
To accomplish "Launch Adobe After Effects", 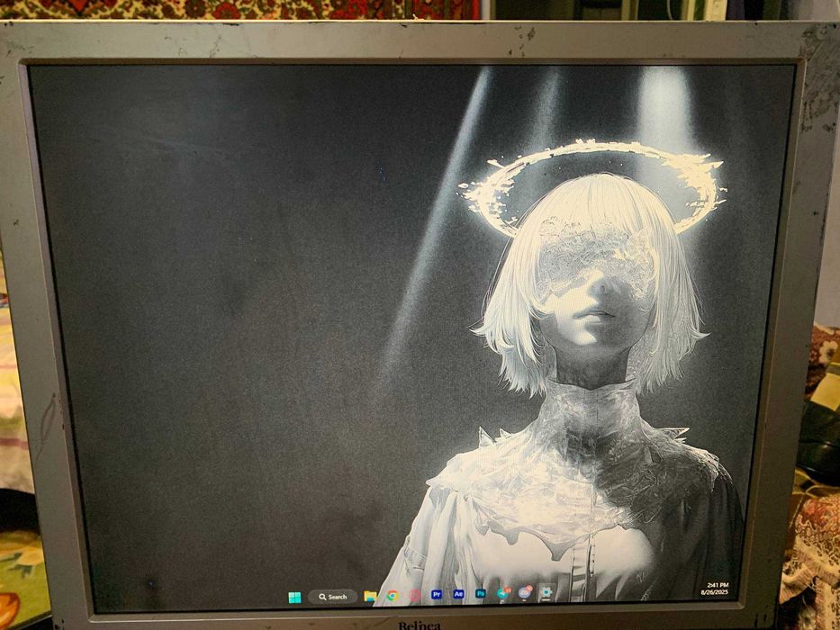I will click(458, 594).
